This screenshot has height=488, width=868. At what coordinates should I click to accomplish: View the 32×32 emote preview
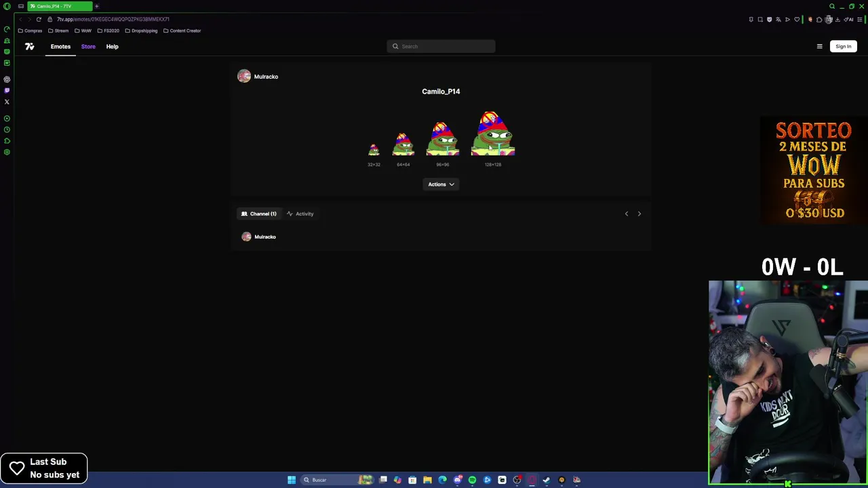374,150
